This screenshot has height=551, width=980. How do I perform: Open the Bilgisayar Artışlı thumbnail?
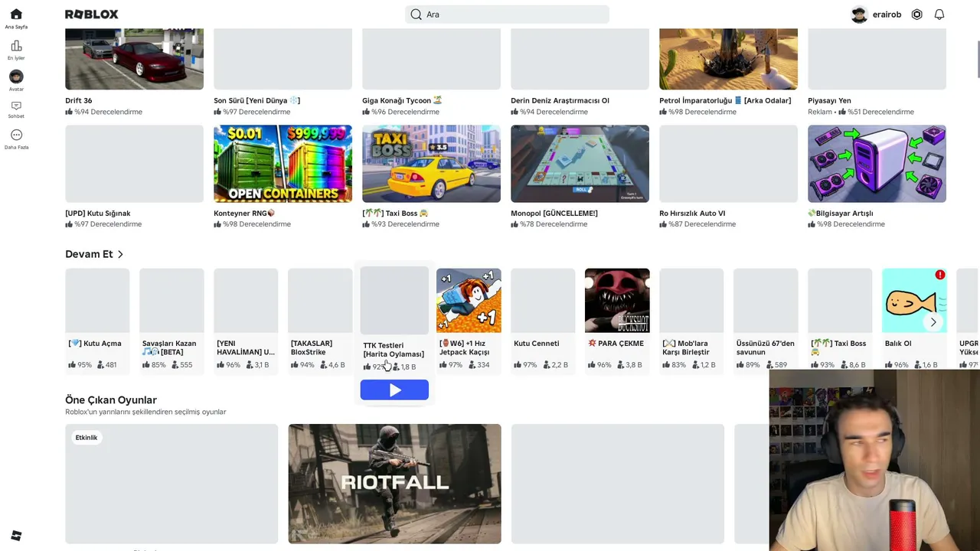coord(877,164)
